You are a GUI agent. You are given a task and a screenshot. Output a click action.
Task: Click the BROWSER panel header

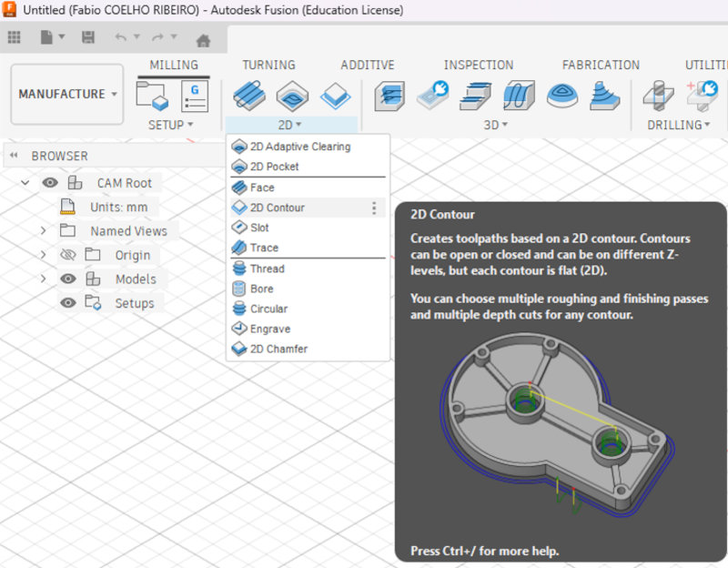(59, 156)
